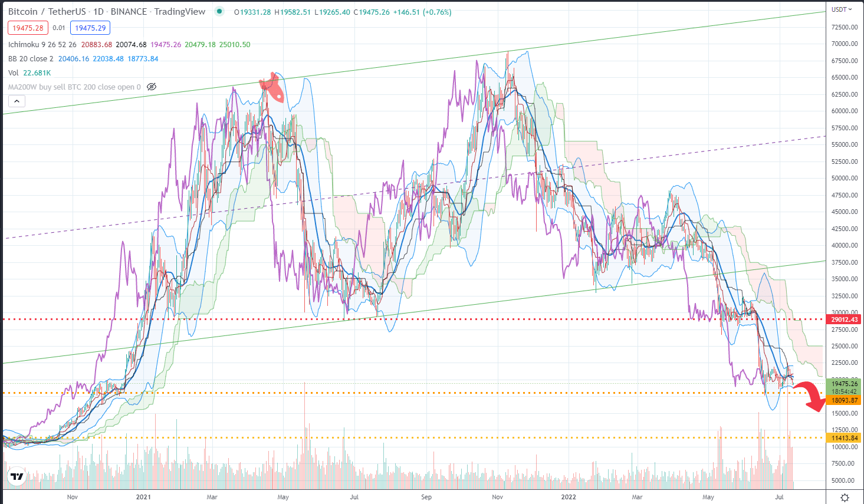This screenshot has height=504, width=864.
Task: Click the red 29012.43 price label
Action: 845,319
